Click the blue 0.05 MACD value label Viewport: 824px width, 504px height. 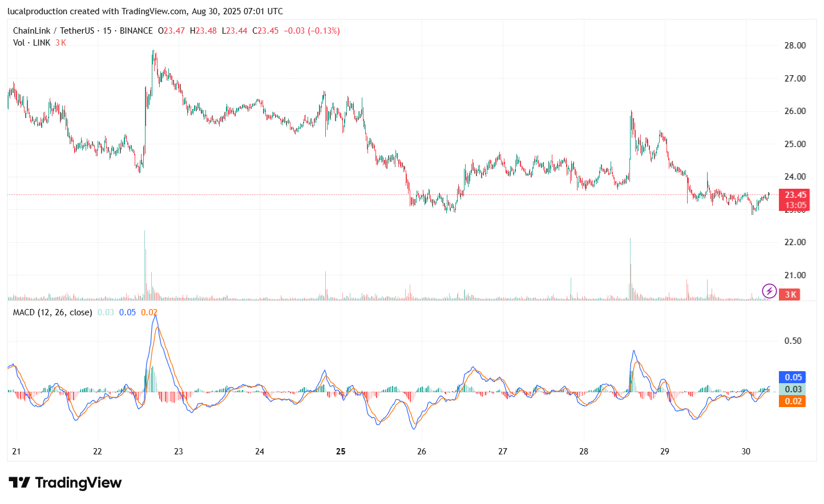(x=793, y=377)
